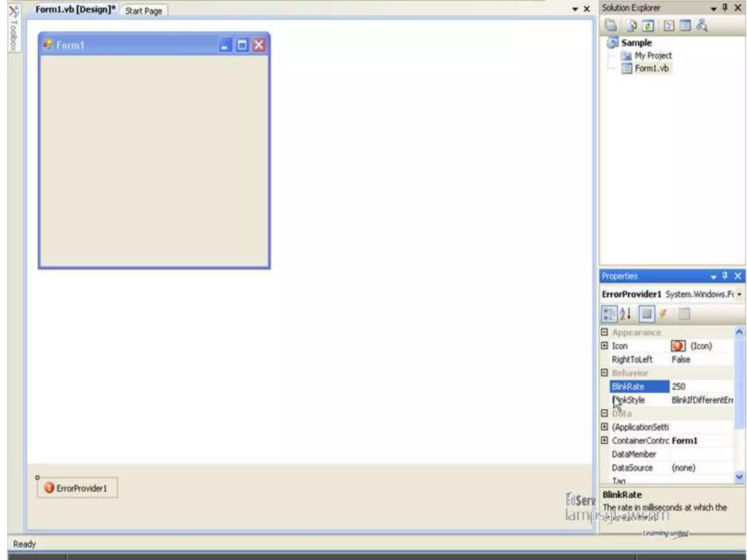Show Events lightning bolt view
Viewport: 747px width, 560px height.
(x=663, y=314)
